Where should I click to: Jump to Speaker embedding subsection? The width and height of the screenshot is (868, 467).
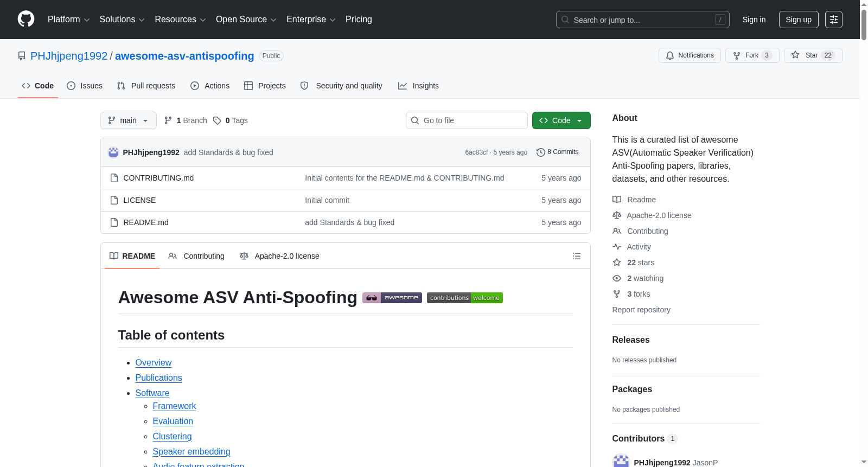[192, 452]
